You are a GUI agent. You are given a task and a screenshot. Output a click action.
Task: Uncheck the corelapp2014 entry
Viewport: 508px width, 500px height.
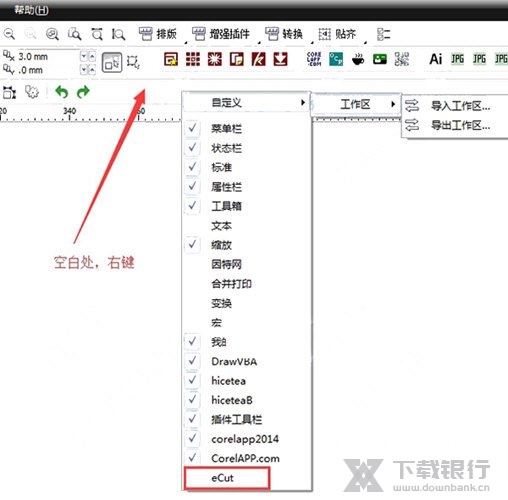(247, 439)
